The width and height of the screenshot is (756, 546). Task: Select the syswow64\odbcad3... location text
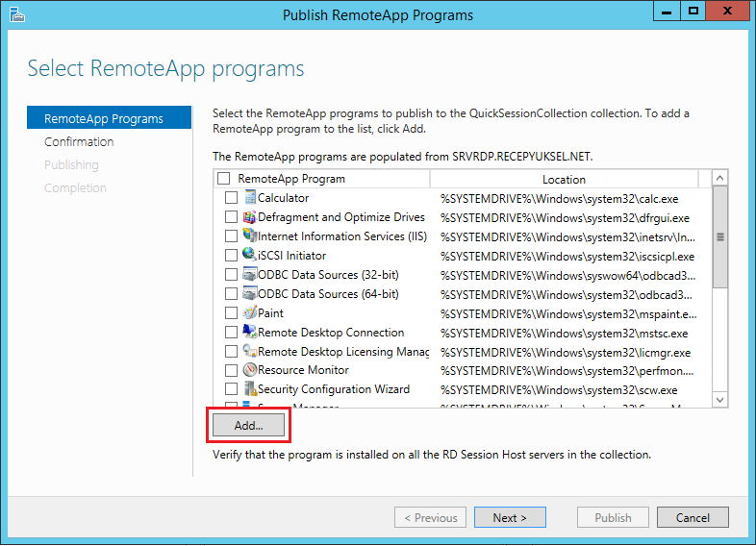tap(567, 276)
